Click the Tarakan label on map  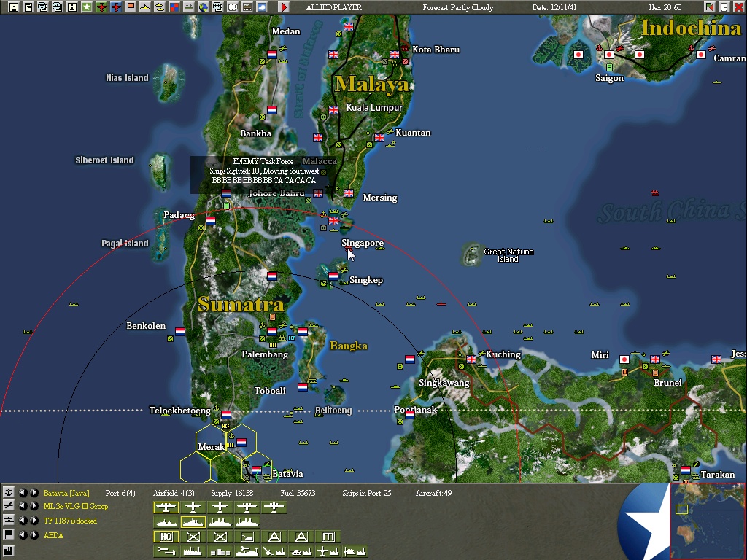(x=718, y=474)
